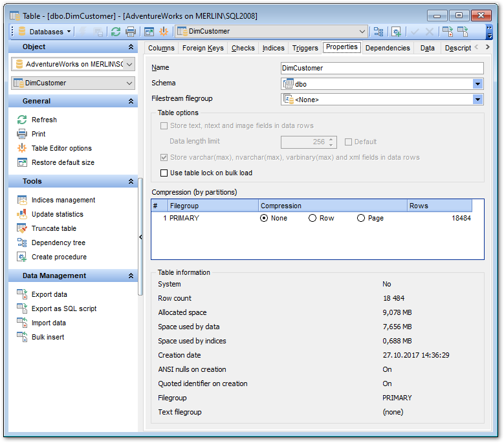
Task: Open Indices management in the Tools panel
Action: click(x=63, y=200)
